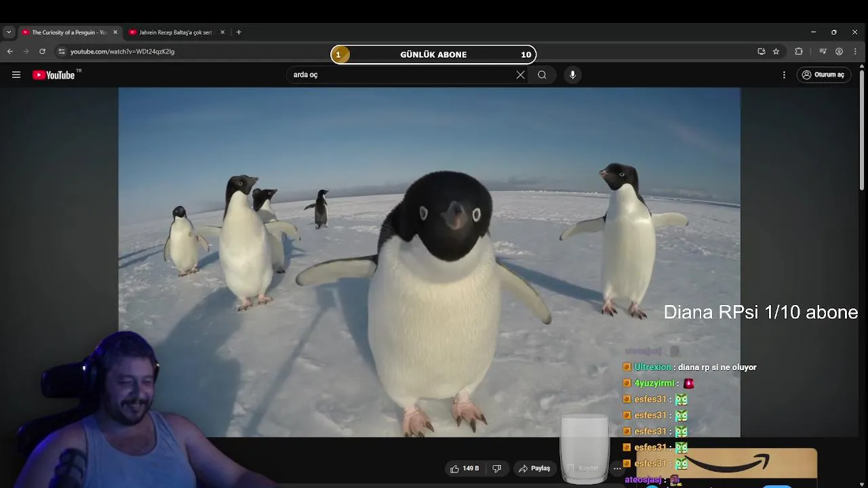Image resolution: width=868 pixels, height=488 pixels.
Task: Start voice search with the microphone
Action: (x=572, y=75)
